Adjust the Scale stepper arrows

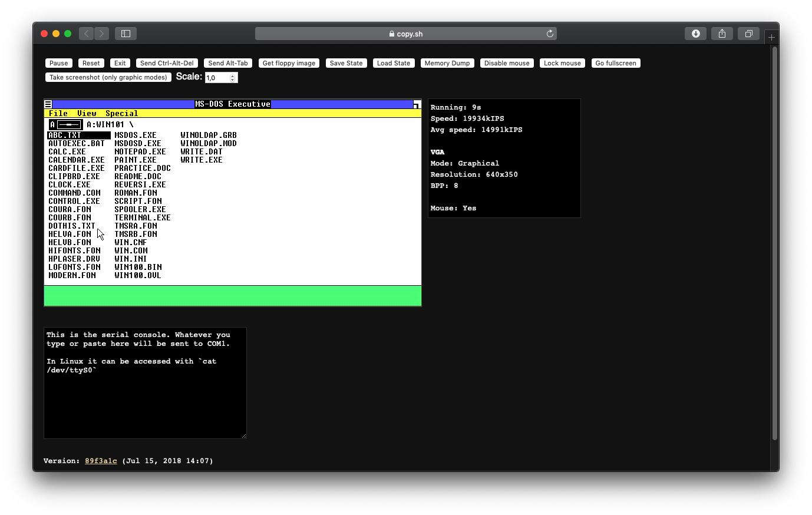click(x=233, y=78)
